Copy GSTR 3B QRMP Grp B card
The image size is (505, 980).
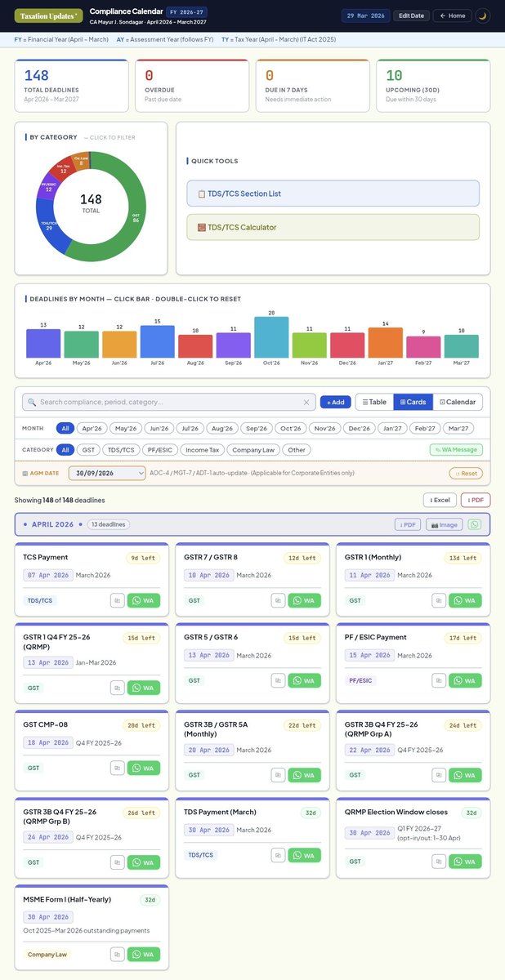tap(117, 862)
